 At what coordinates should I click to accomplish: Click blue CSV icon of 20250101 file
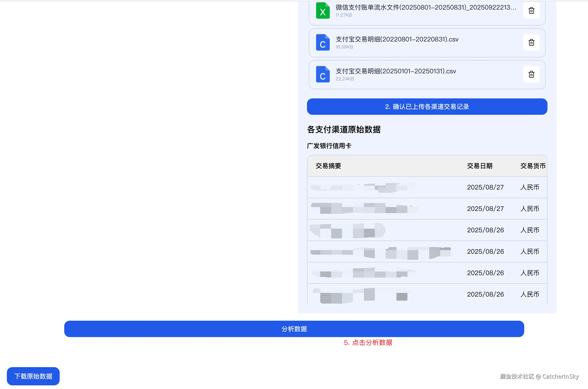coord(323,74)
